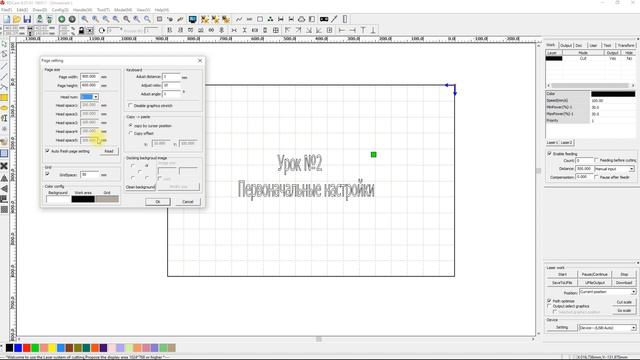The image size is (640, 360).
Task: Click the Export icon in toolbar
Action: point(49,19)
